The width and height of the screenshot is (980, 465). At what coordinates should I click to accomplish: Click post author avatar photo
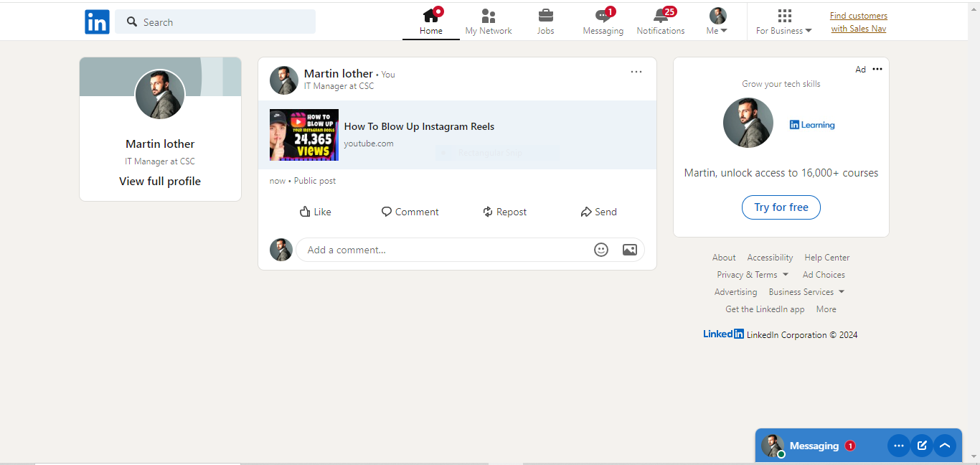[x=284, y=80]
